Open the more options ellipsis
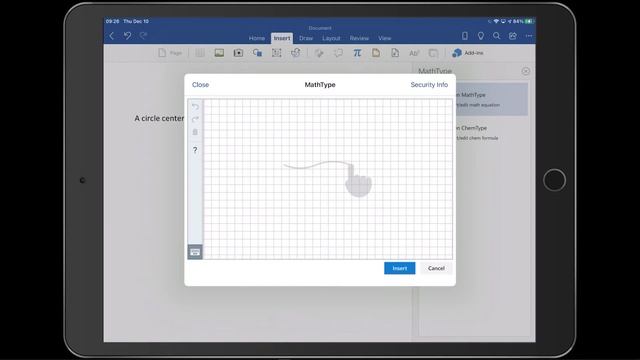 point(529,36)
